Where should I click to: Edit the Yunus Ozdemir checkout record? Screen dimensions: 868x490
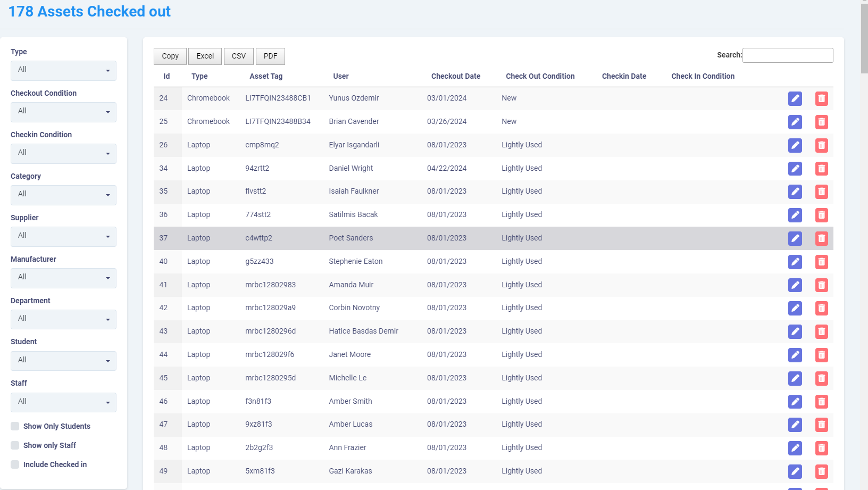pos(795,98)
